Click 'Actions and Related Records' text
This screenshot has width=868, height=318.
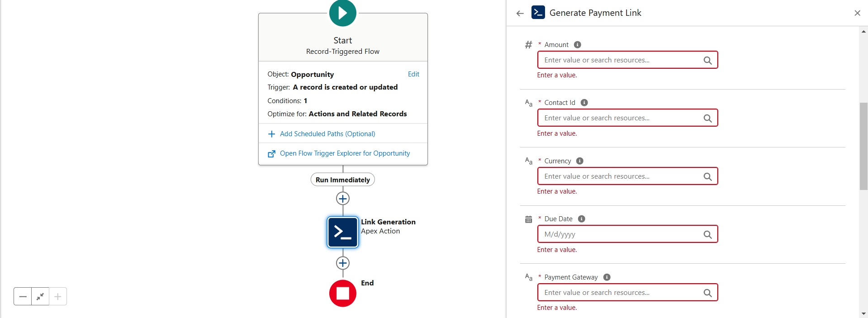pyautogui.click(x=358, y=114)
